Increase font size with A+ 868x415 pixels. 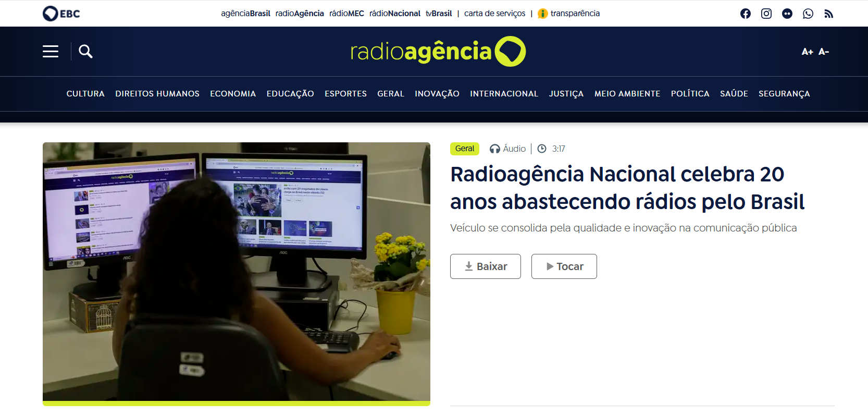pos(807,52)
